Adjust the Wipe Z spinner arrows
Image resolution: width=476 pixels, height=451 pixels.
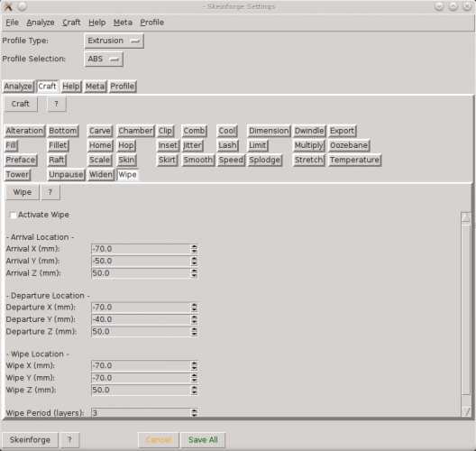click(195, 390)
